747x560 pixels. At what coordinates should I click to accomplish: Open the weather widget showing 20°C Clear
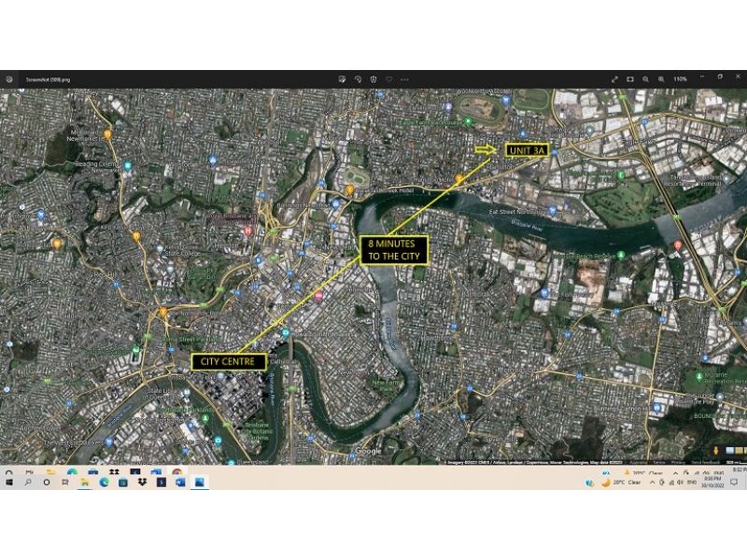(x=622, y=483)
